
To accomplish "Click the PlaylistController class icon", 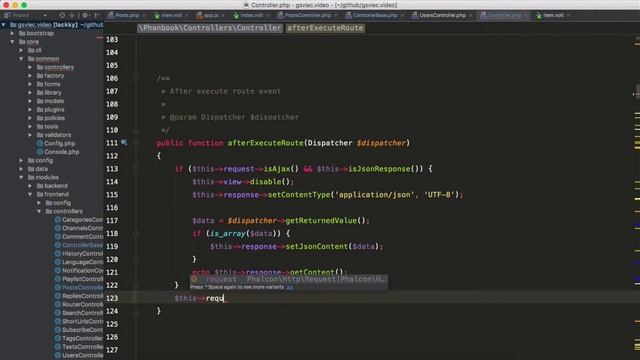I will point(58,279).
